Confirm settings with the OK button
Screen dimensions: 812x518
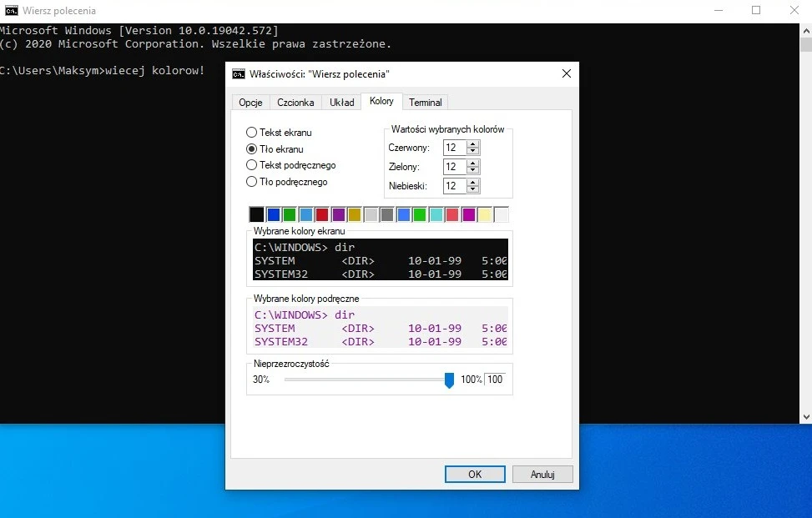click(x=475, y=474)
